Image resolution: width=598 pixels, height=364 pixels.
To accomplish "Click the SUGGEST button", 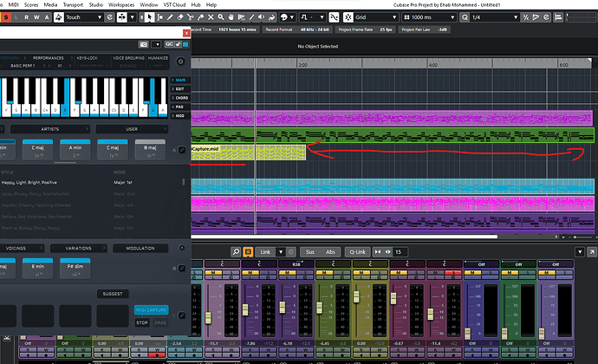I will click(x=113, y=294).
